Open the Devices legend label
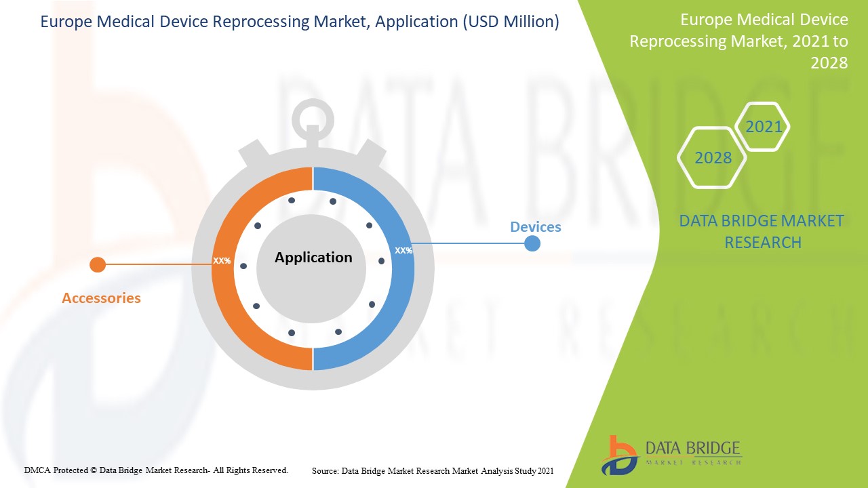Screen dimensions: 868x488 click(536, 227)
